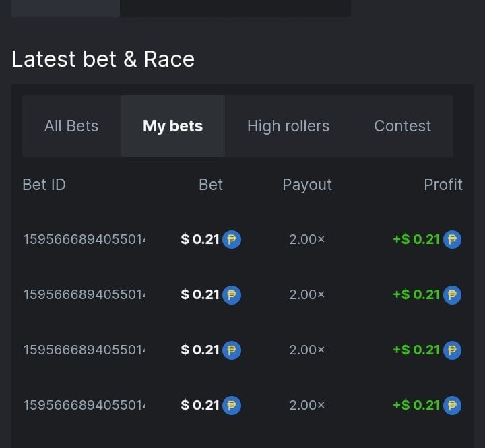The height and width of the screenshot is (448, 485).
Task: Open the third bet ID in the list
Action: [x=84, y=350]
